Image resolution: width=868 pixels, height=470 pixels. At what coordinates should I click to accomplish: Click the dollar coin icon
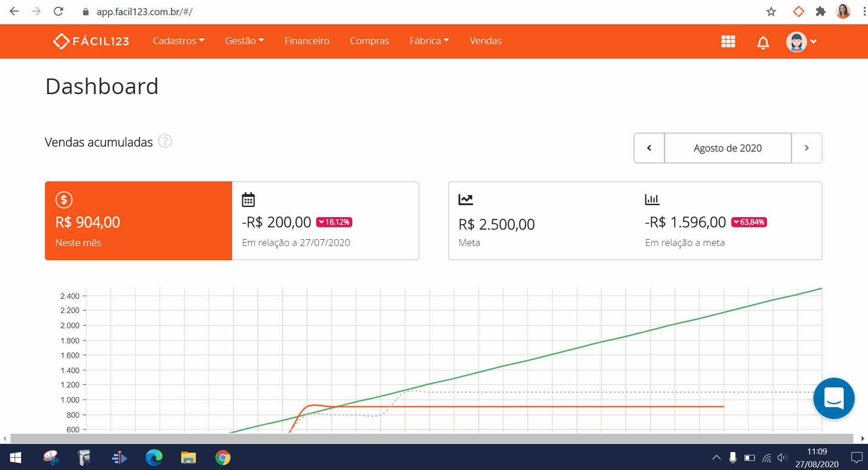(x=64, y=200)
